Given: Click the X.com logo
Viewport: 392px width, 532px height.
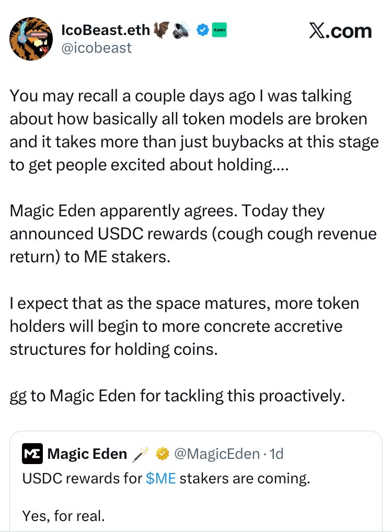Looking at the screenshot, I should pos(340,31).
